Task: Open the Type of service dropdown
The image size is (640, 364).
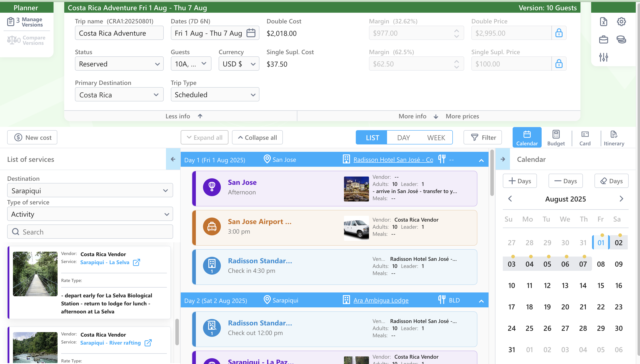Action: pos(90,214)
